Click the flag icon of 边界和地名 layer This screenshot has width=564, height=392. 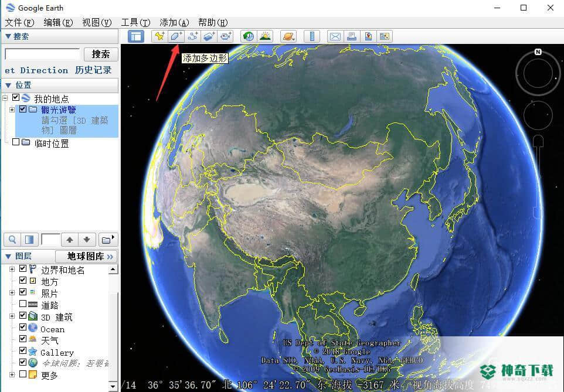[x=33, y=268]
